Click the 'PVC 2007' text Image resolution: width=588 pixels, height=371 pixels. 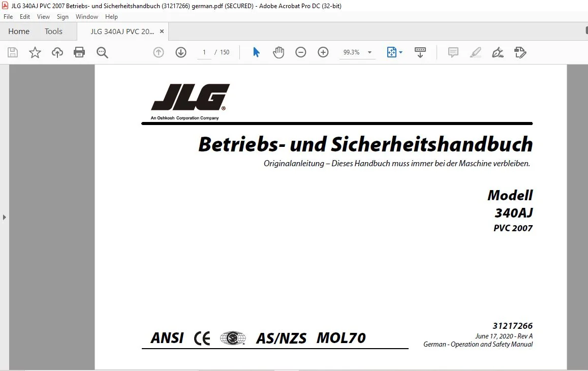513,228
